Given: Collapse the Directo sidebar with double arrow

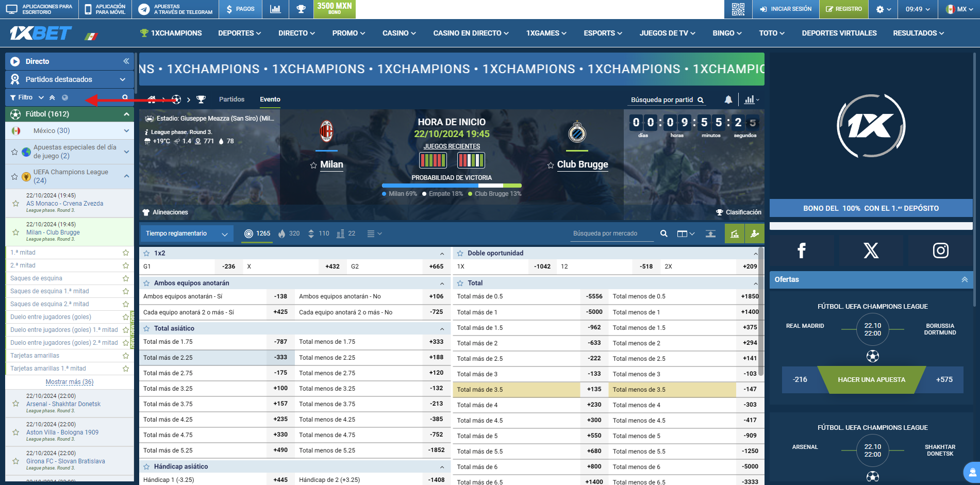Looking at the screenshot, I should click(x=126, y=61).
